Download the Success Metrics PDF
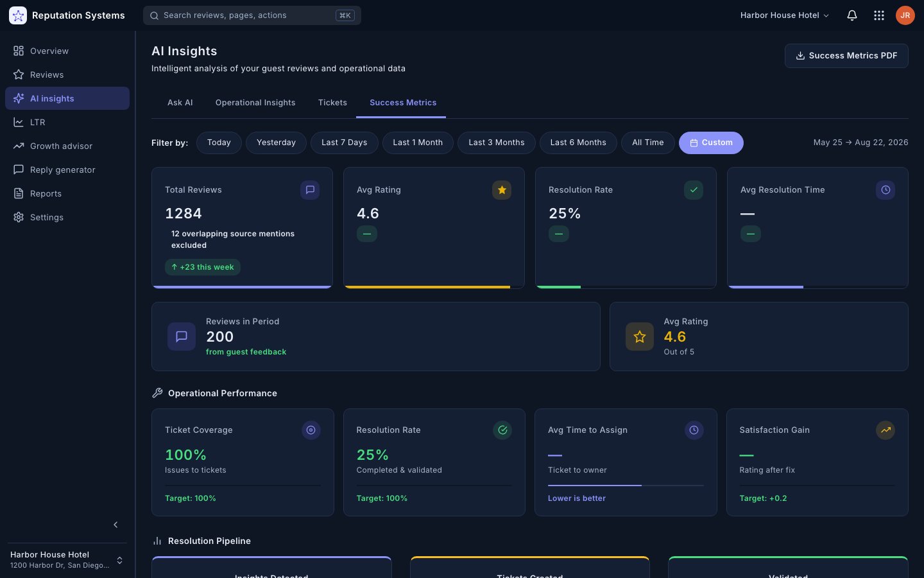Image resolution: width=924 pixels, height=578 pixels. 846,56
